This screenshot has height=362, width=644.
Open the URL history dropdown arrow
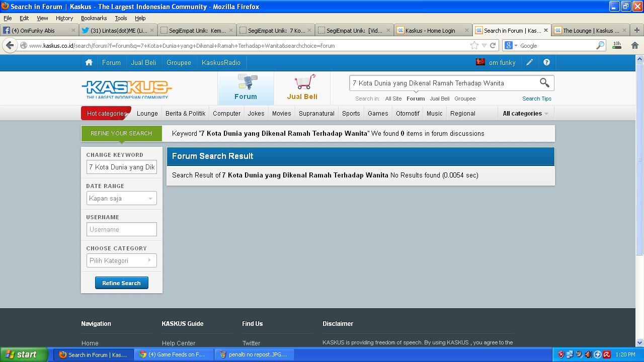[484, 45]
